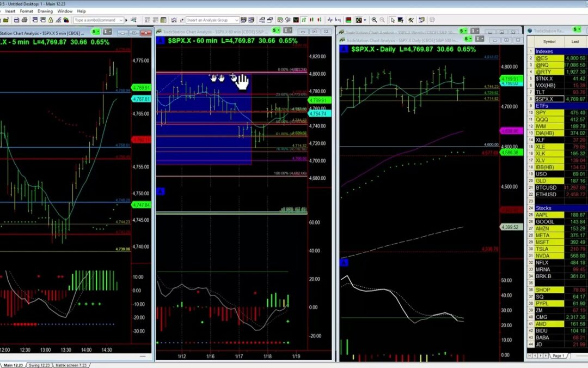588x368 pixels.
Task: Select the candlestick chart style icon
Action: click(x=311, y=20)
